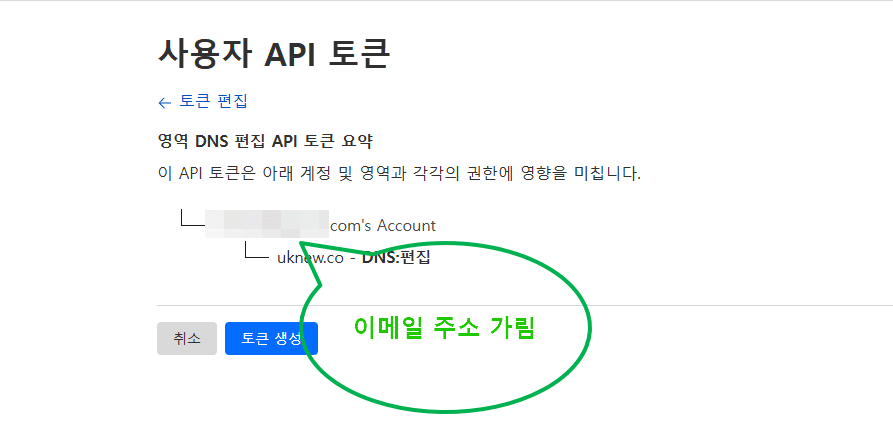Click the 토큰 생성 button
Image resolution: width=893 pixels, height=422 pixels.
click(271, 338)
